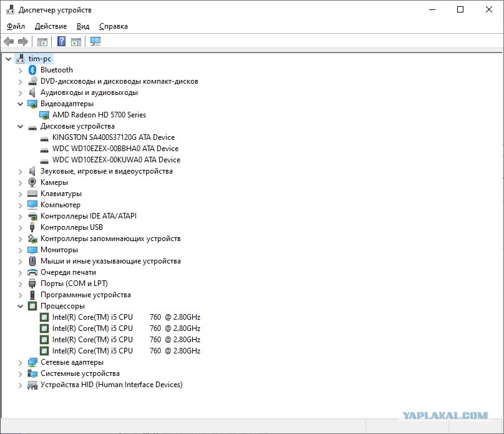
Task: Click the Help question mark toolbar icon
Action: 61,41
